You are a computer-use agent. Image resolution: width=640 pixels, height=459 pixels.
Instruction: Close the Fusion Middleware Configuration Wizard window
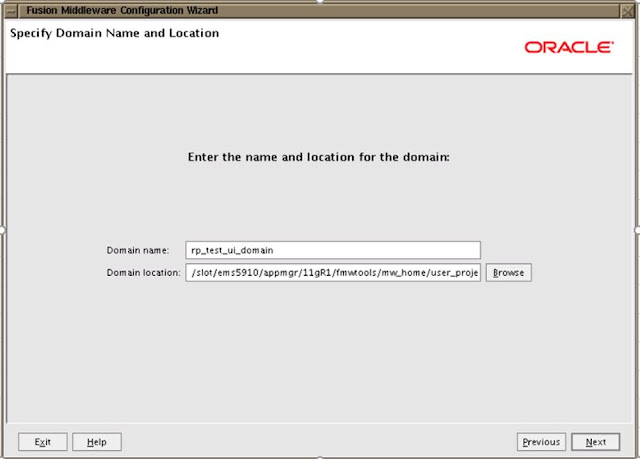tap(627, 11)
